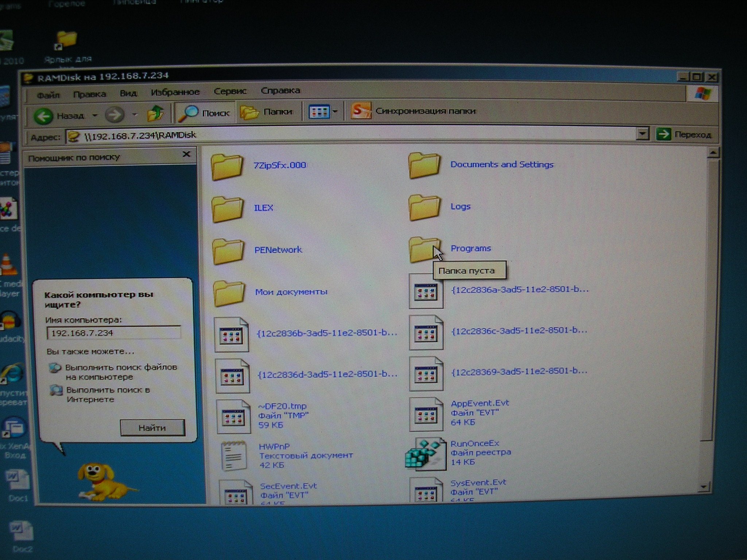Select the RunOnceEx registry file icon
The height and width of the screenshot is (560, 747).
pos(425,454)
